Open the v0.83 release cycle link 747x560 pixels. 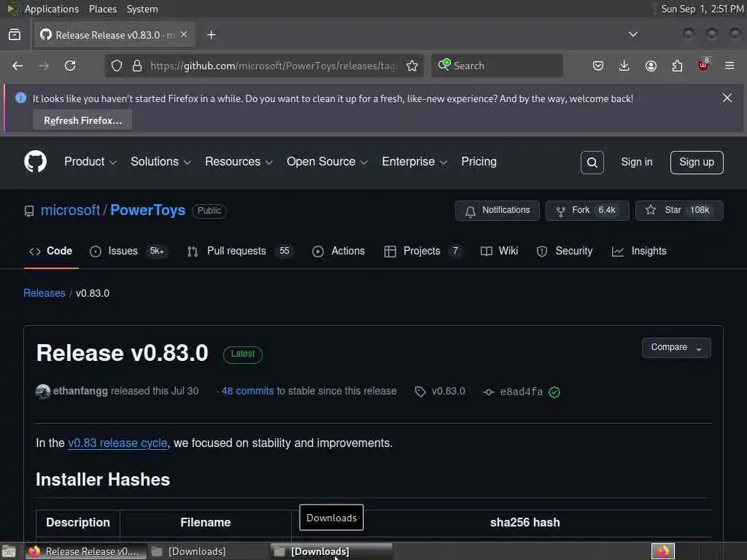point(117,443)
